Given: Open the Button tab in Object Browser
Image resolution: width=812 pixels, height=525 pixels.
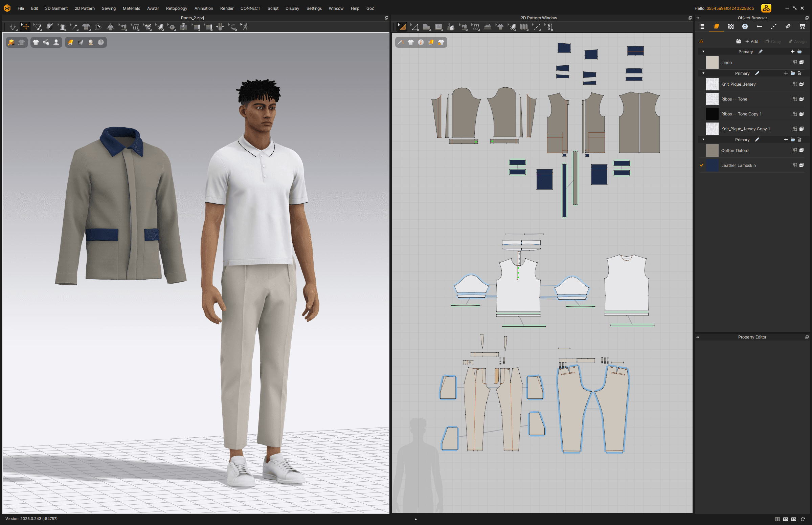Looking at the screenshot, I should click(745, 27).
